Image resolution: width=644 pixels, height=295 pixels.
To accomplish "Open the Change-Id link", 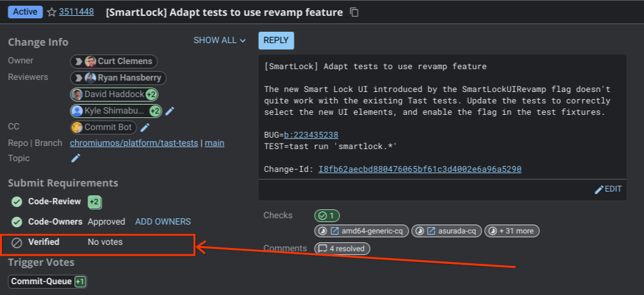I will pyautogui.click(x=419, y=169).
